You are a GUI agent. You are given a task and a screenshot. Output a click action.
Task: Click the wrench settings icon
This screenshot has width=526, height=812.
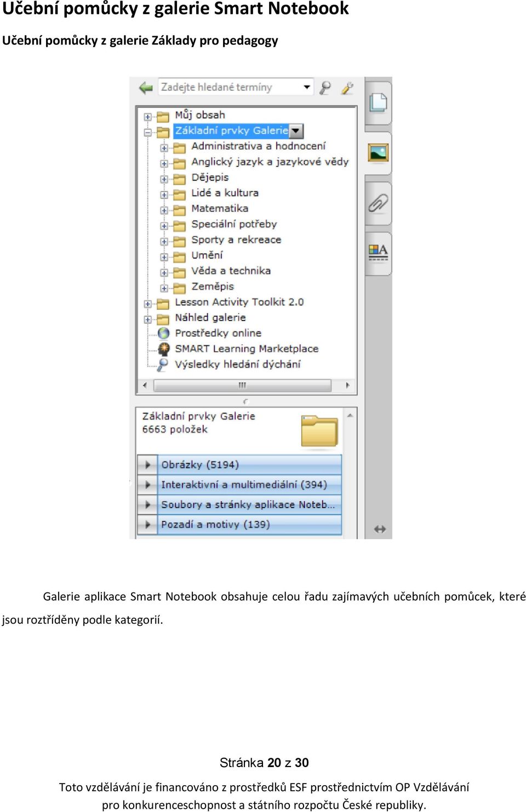point(347,88)
